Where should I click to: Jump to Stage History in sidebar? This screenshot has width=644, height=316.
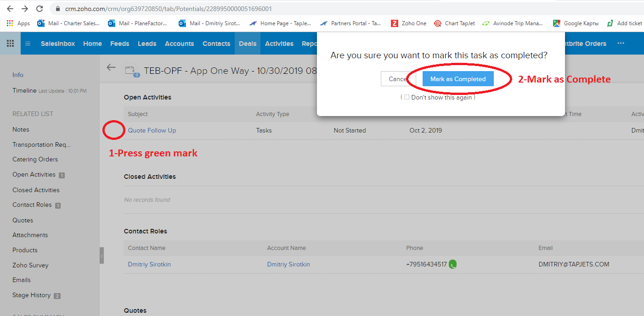click(x=32, y=295)
